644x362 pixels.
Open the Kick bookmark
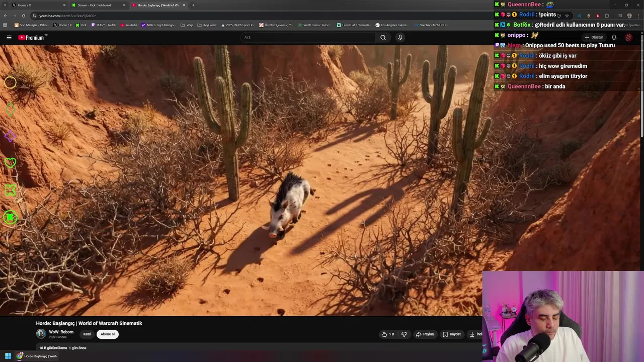coord(81,25)
